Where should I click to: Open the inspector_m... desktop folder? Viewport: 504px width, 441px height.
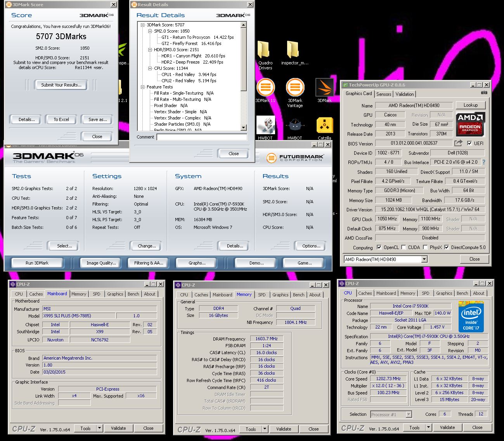tap(294, 53)
